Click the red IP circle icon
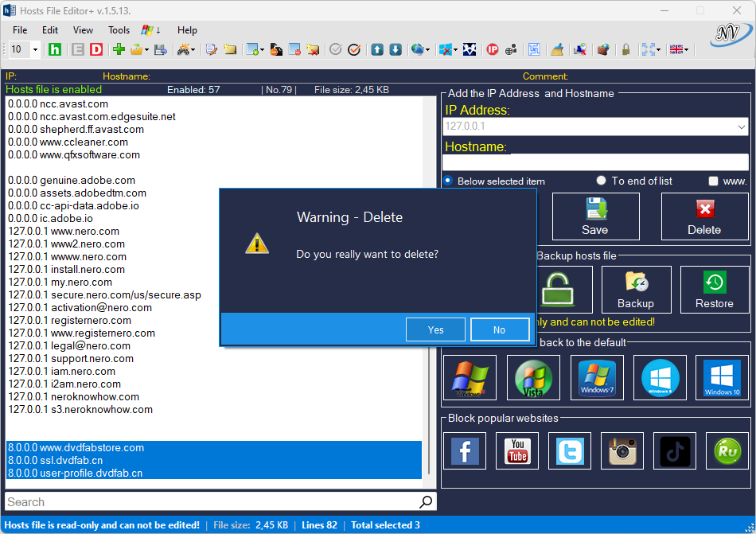 [493, 49]
